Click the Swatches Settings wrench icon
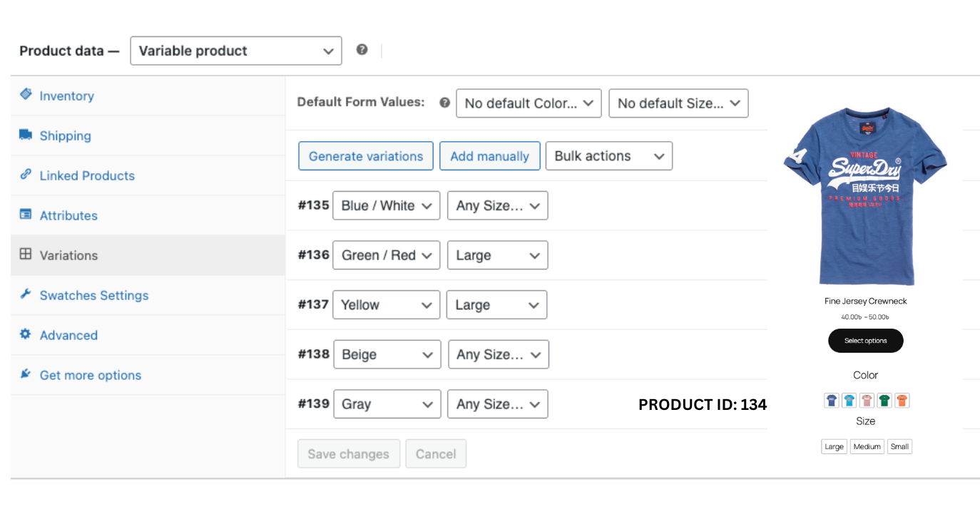This screenshot has height=509, width=980. (26, 294)
